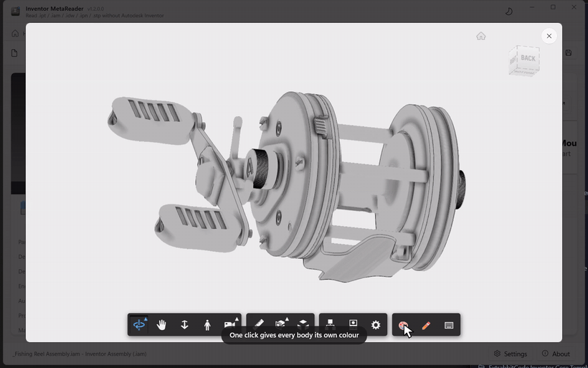This screenshot has width=588, height=368.
Task: Activate the Pan hand tool
Action: click(x=161, y=325)
